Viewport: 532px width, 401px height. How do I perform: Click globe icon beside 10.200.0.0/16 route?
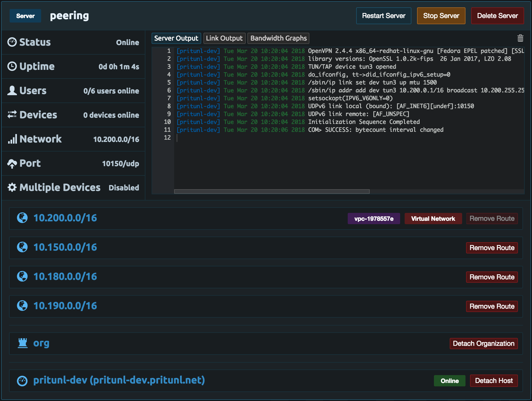(22, 218)
